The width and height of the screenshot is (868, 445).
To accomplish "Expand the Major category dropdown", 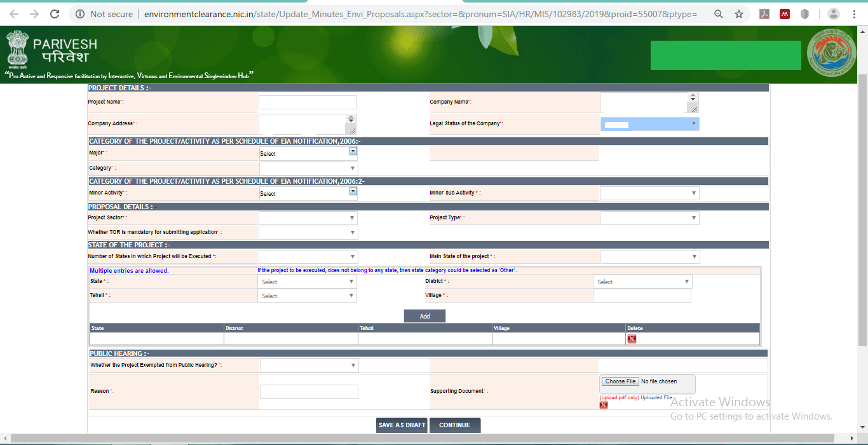I will (353, 151).
